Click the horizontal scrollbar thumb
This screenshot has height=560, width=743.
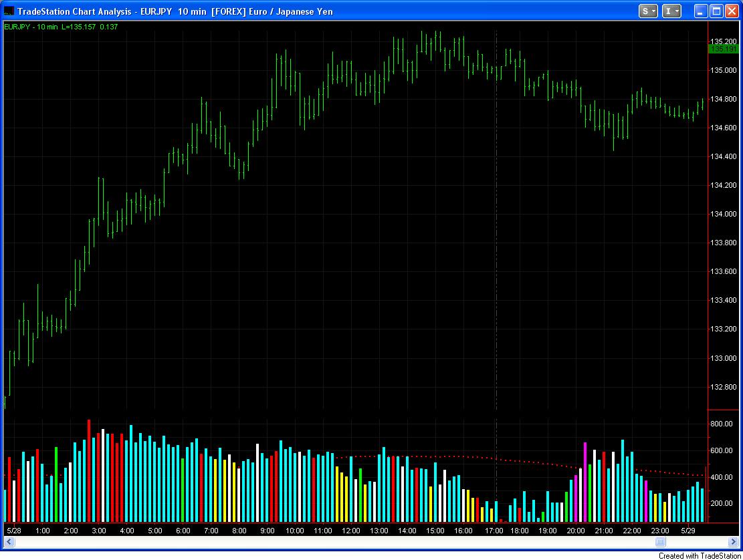[x=660, y=541]
